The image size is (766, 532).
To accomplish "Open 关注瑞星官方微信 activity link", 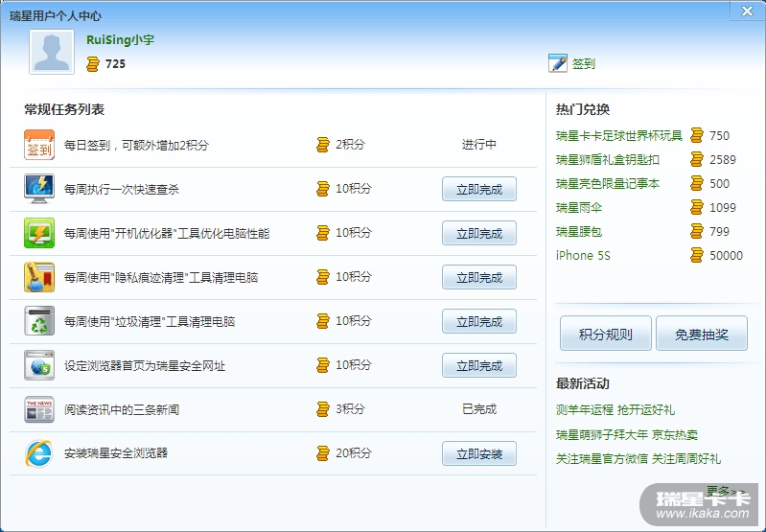I will [638, 459].
